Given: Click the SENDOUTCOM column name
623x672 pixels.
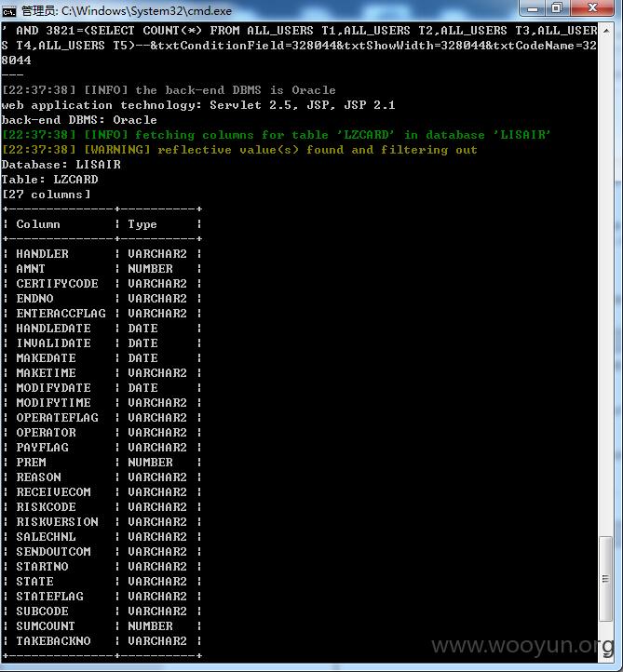Looking at the screenshot, I should pos(53,552).
